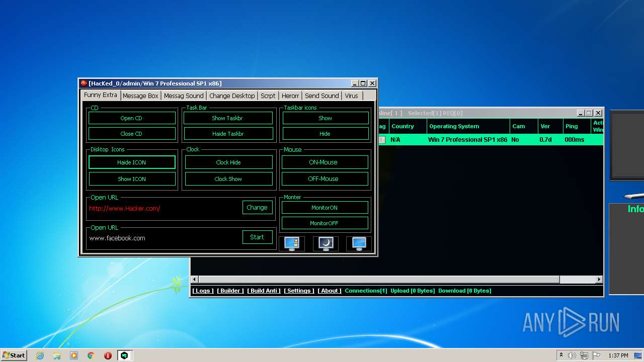The image size is (644, 362).
Task: Show hidden tray icons arrow
Action: coord(561,355)
